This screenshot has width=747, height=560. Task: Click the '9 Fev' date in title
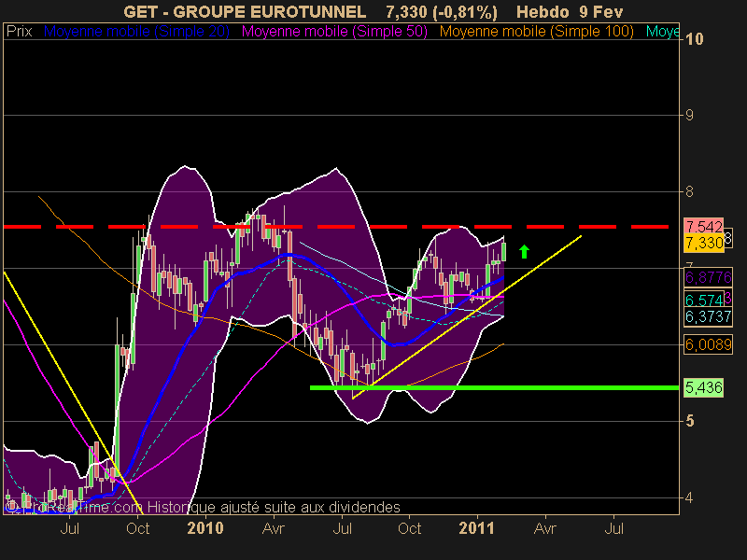[600, 11]
